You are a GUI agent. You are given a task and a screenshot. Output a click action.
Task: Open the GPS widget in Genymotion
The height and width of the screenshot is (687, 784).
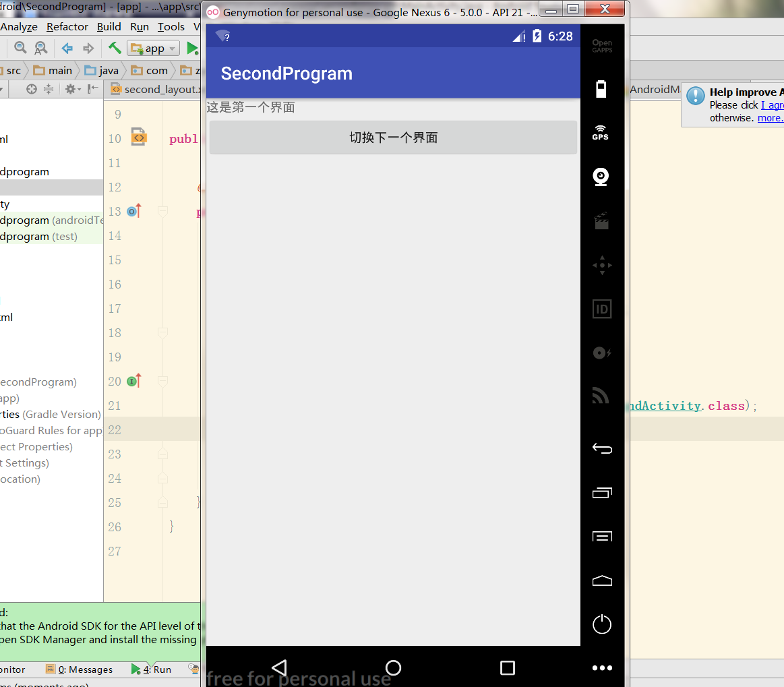pyautogui.click(x=601, y=132)
